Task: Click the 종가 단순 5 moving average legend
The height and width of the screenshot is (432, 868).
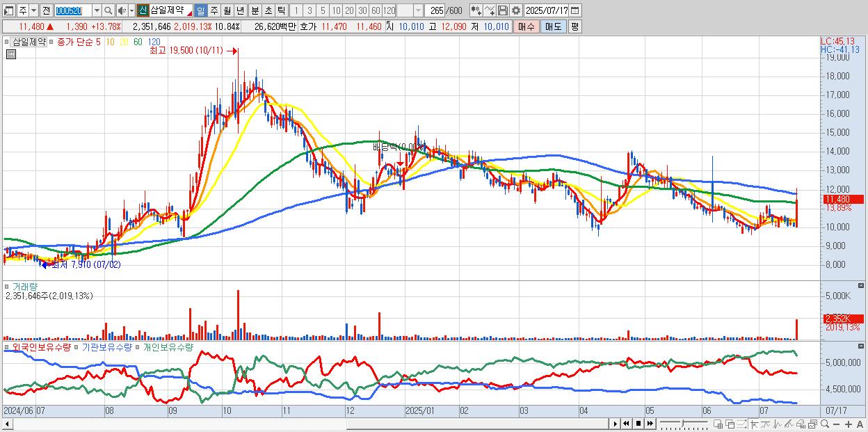Action: 79,42
